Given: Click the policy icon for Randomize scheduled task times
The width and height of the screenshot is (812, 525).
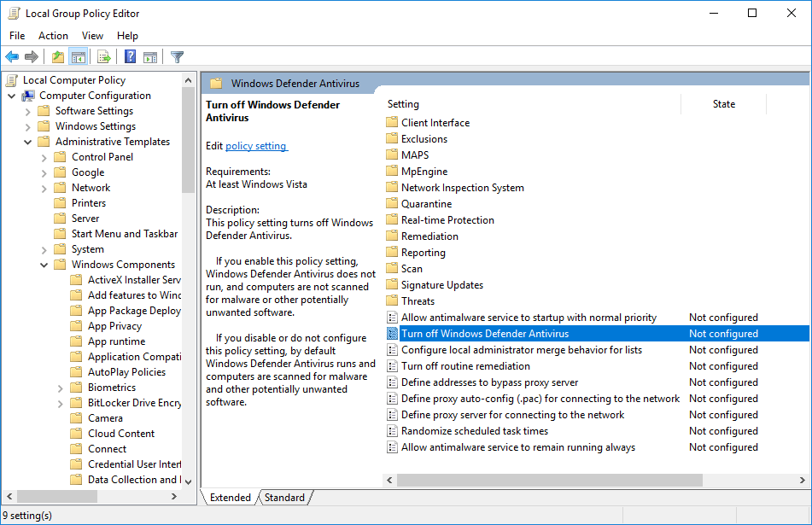Looking at the screenshot, I should [392, 431].
